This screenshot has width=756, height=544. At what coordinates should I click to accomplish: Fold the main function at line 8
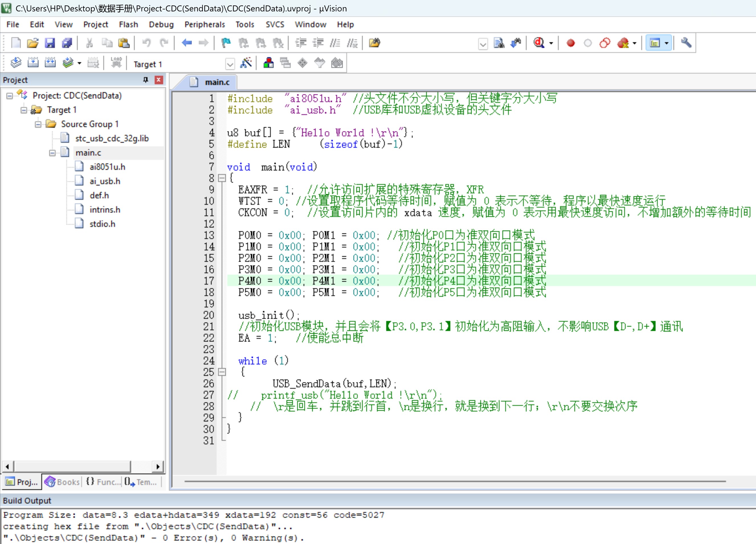click(222, 178)
